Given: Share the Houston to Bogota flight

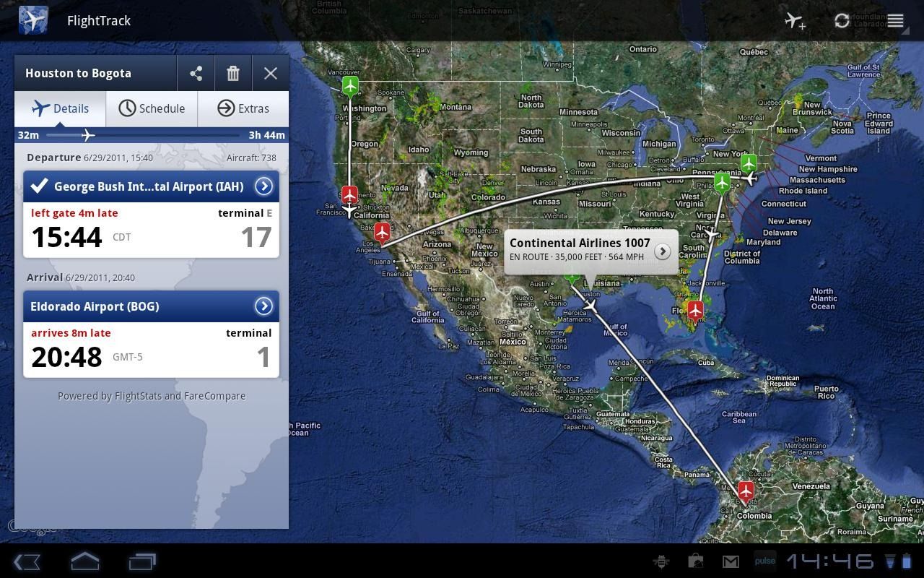Looking at the screenshot, I should pyautogui.click(x=196, y=73).
